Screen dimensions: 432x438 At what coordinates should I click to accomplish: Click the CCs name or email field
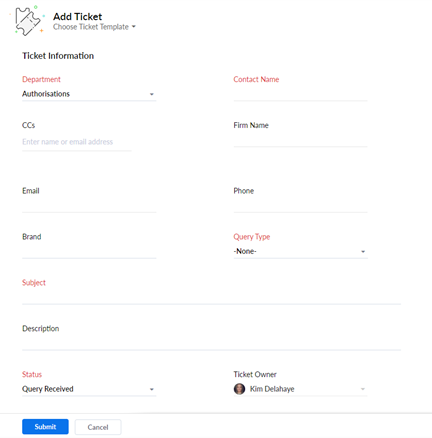(77, 142)
